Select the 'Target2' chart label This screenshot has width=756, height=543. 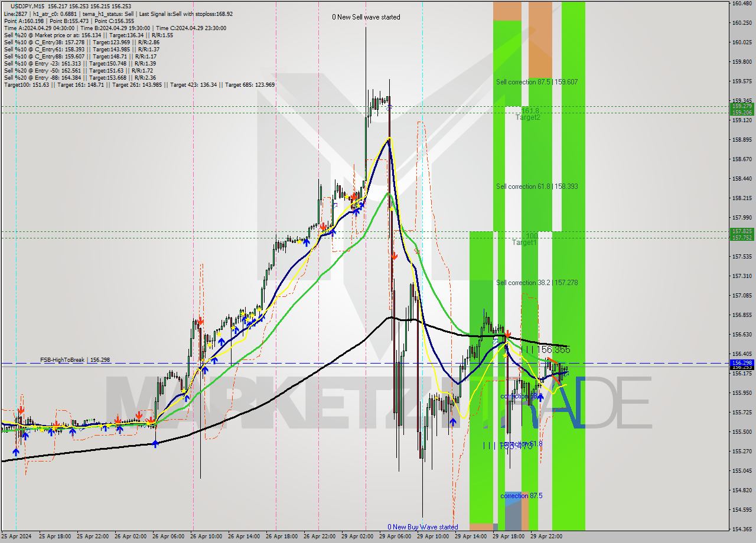527,117
